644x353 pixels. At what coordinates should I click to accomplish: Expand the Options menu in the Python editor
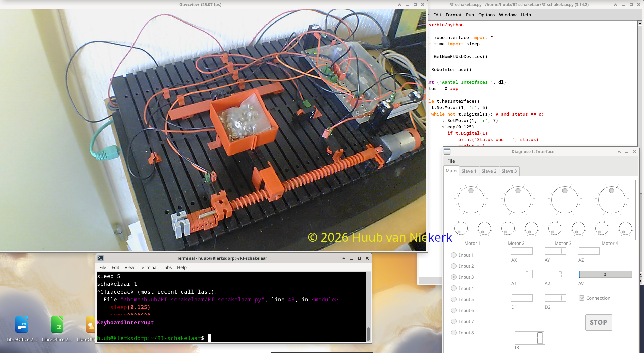pos(486,15)
